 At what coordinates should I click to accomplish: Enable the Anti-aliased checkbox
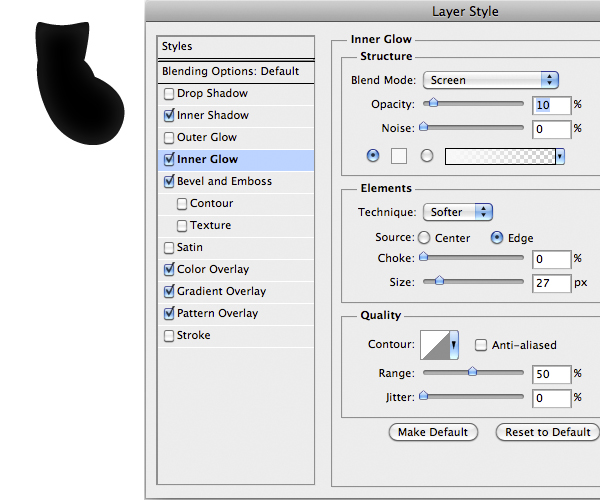pyautogui.click(x=481, y=345)
